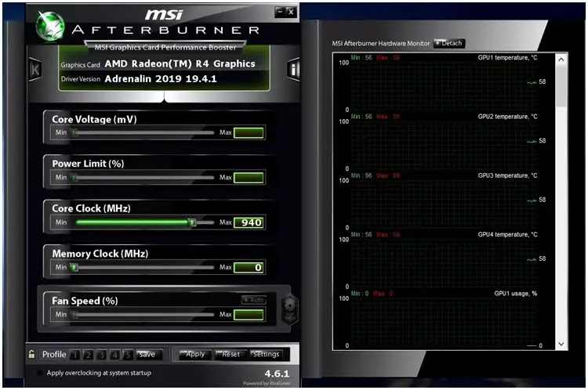Click the Memory Clock slider handle
Viewport: 588px width, 390px height.
pos(74,267)
